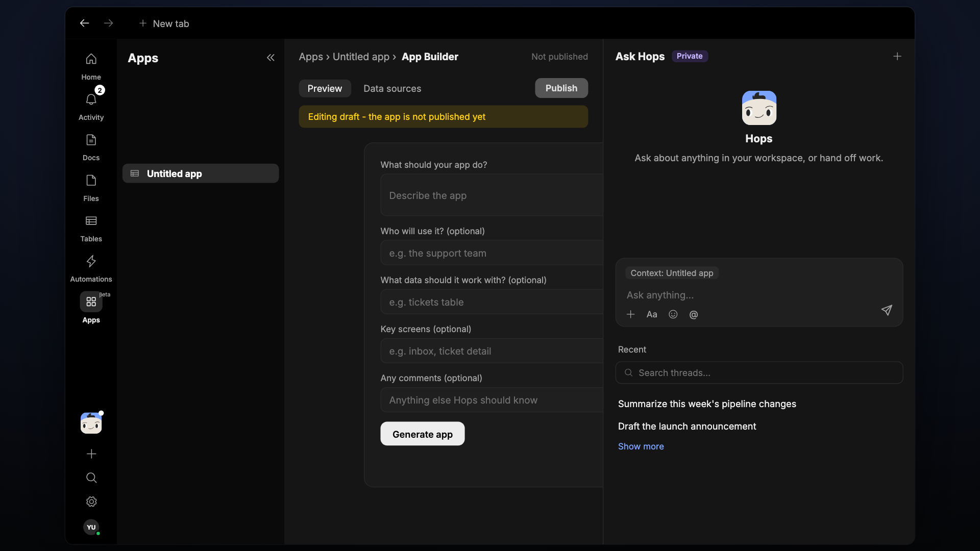Open thread Draft the launch announcement
980x551 pixels.
(x=687, y=427)
